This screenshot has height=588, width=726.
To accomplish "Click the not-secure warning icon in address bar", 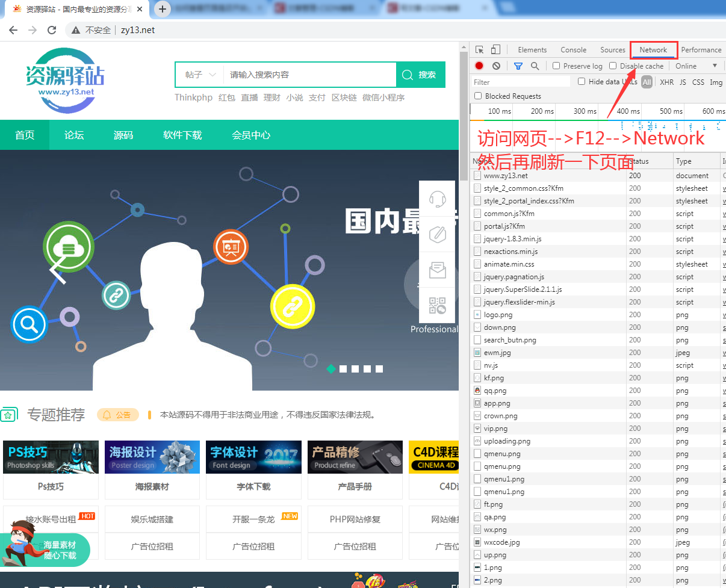I will [76, 30].
